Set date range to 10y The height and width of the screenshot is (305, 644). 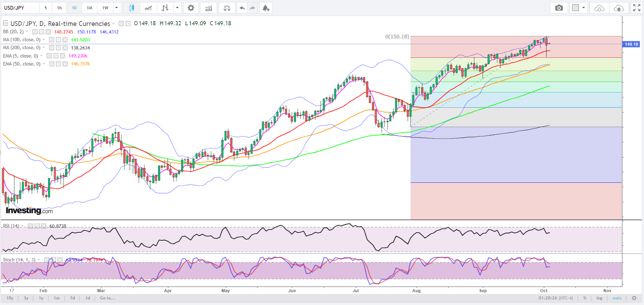coord(10,298)
